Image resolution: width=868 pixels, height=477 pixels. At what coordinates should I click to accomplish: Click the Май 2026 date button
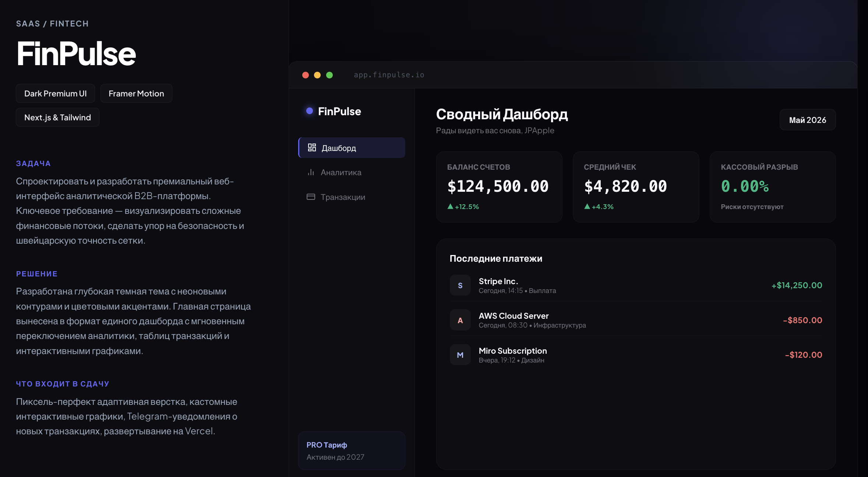click(x=808, y=120)
